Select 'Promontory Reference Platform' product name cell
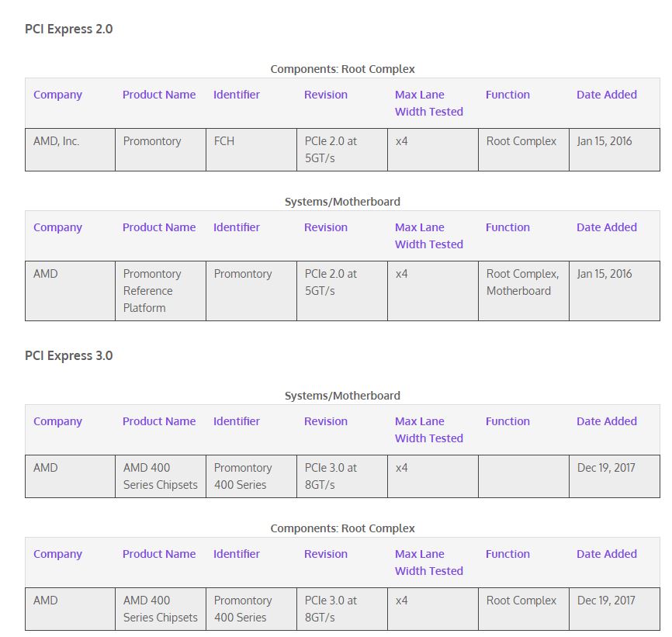Image resolution: width=672 pixels, height=637 pixels. pos(161,291)
